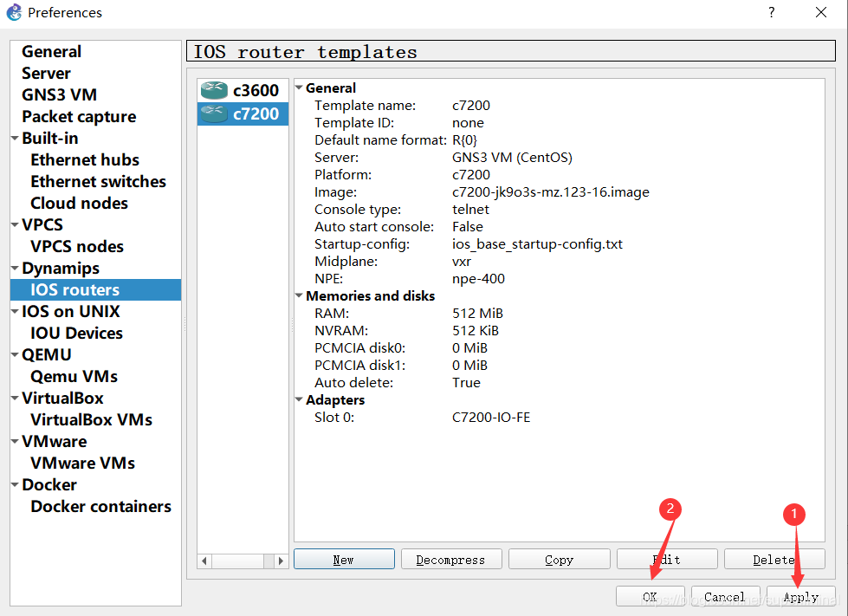Collapse the QEMU tree section
This screenshot has height=616, width=848.
click(x=15, y=354)
